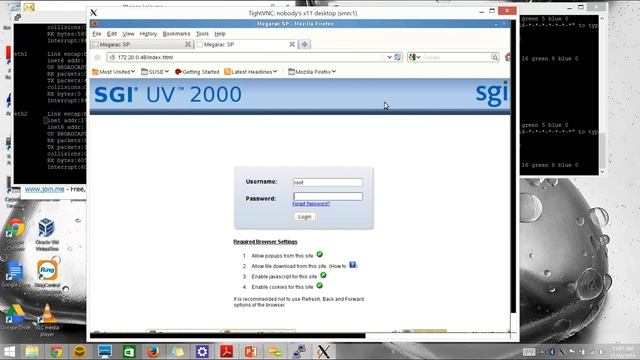This screenshot has width=640, height=360.
Task: Open Oracle VM VirtualBox desktop shortcut
Action: [x=47, y=235]
